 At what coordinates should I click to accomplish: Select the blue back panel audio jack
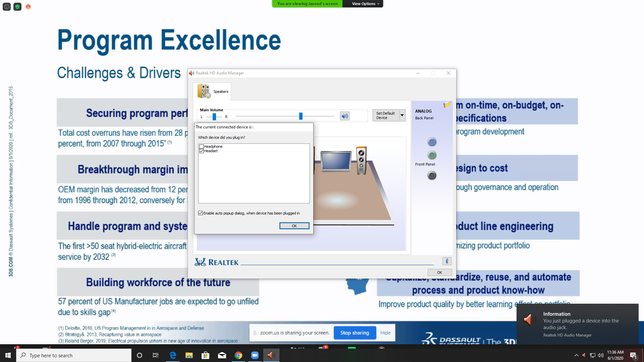(432, 142)
